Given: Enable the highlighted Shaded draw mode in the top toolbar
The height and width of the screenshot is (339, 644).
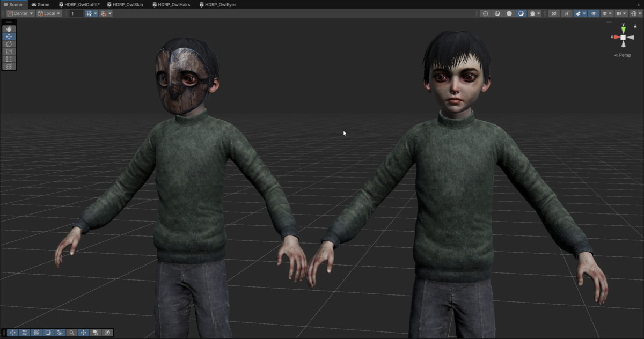Looking at the screenshot, I should [521, 13].
